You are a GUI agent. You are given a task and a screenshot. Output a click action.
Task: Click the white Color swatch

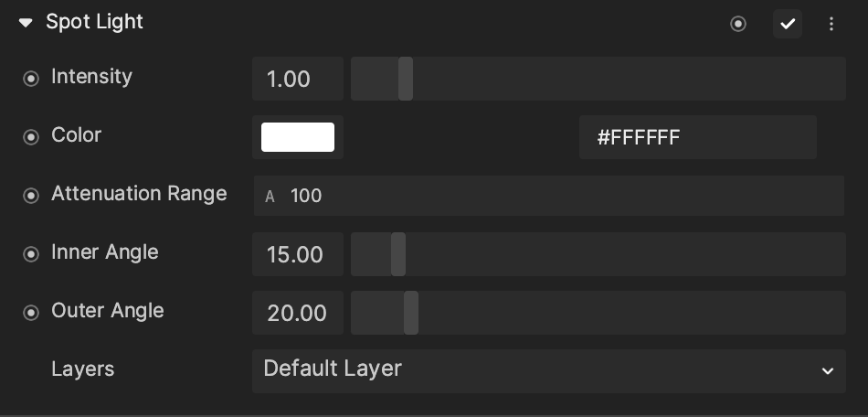coord(298,137)
